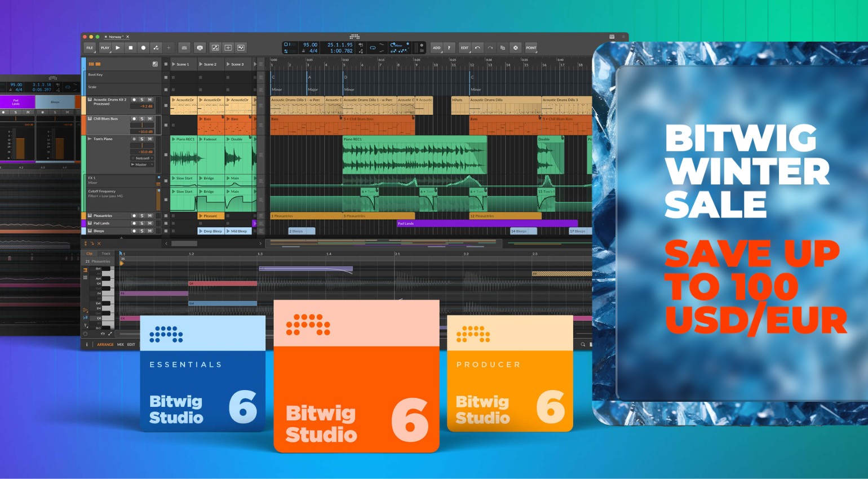
Task: Click the Play transport icon
Action: [x=118, y=48]
